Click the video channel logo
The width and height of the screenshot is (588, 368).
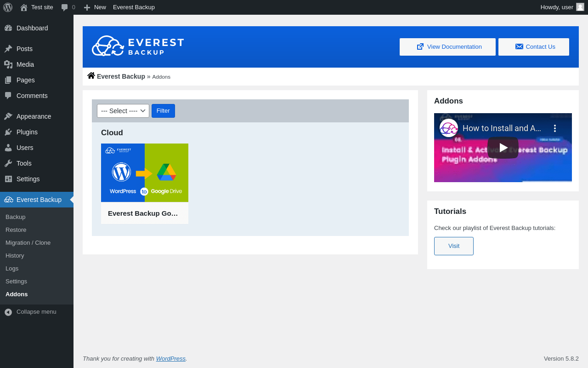pos(449,128)
